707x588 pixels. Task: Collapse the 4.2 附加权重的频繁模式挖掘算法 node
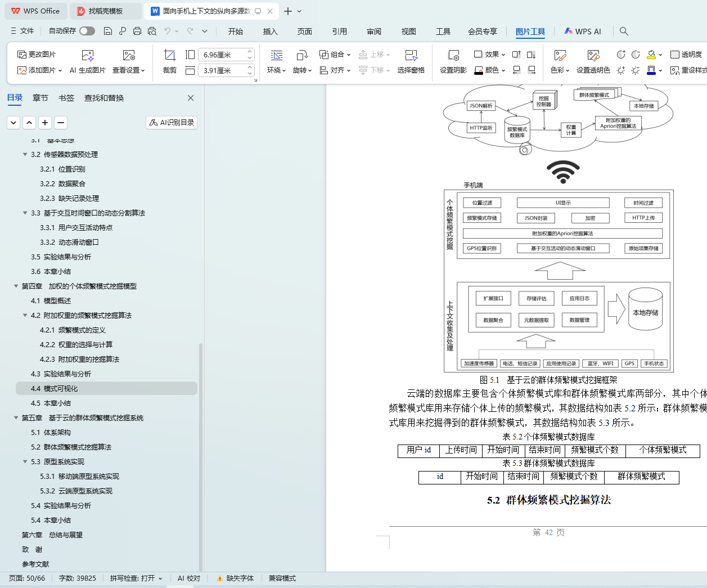25,316
